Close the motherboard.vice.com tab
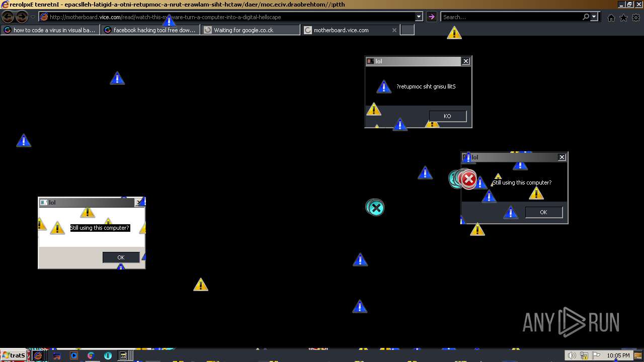644x362 pixels. pyautogui.click(x=394, y=30)
